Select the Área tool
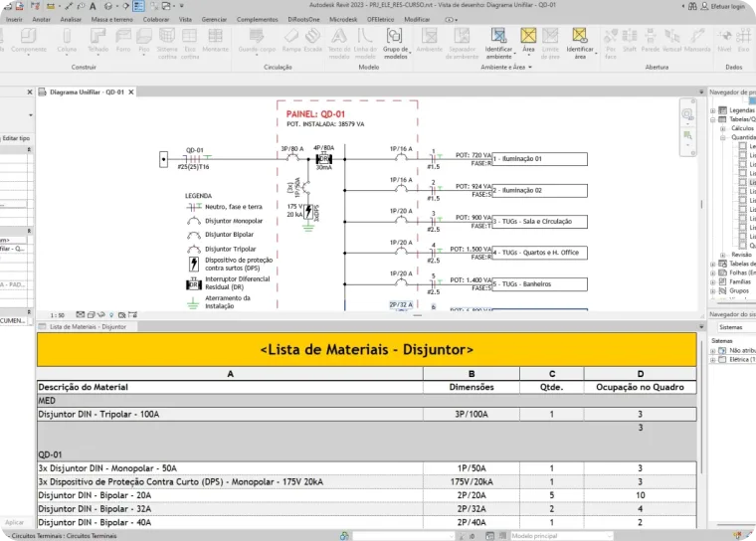 pyautogui.click(x=528, y=41)
